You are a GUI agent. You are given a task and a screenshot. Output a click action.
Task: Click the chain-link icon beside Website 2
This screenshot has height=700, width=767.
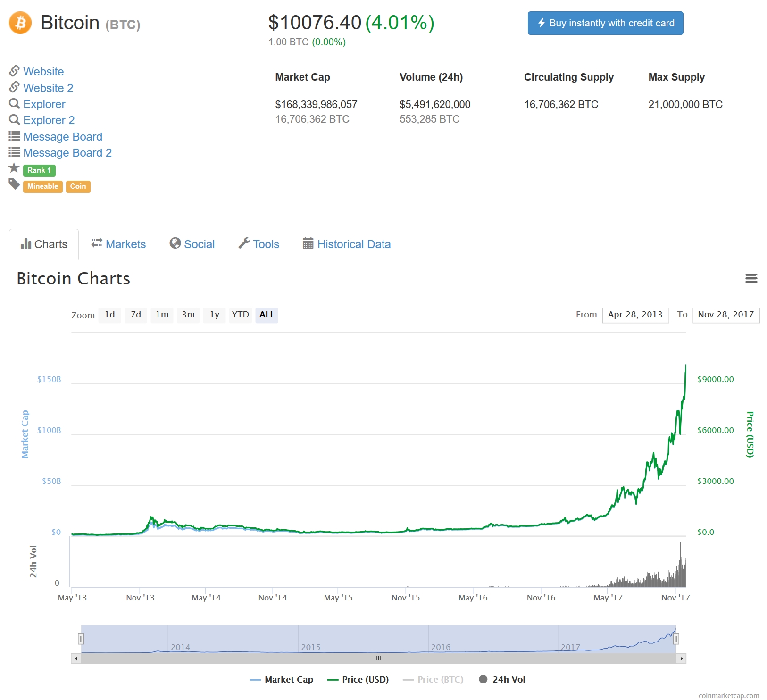pos(14,87)
